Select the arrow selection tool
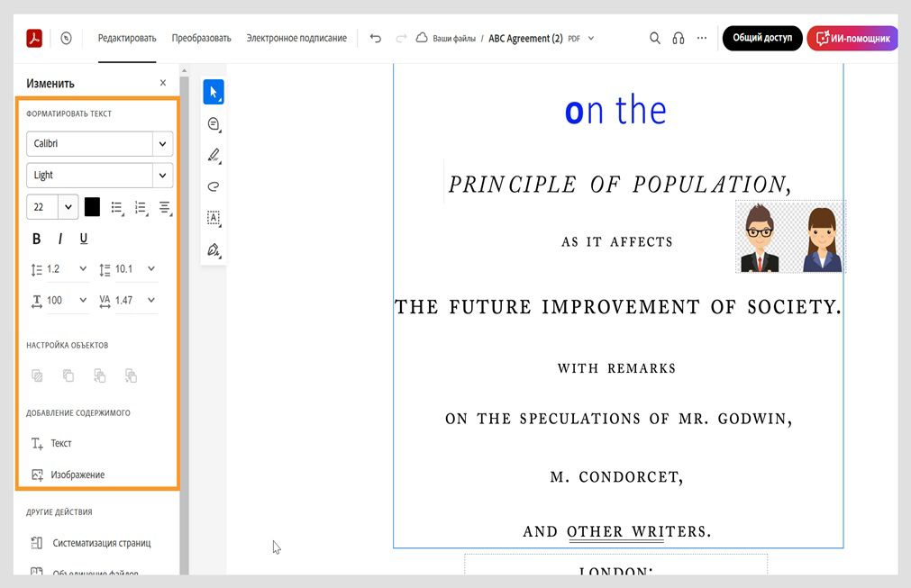 tap(213, 91)
